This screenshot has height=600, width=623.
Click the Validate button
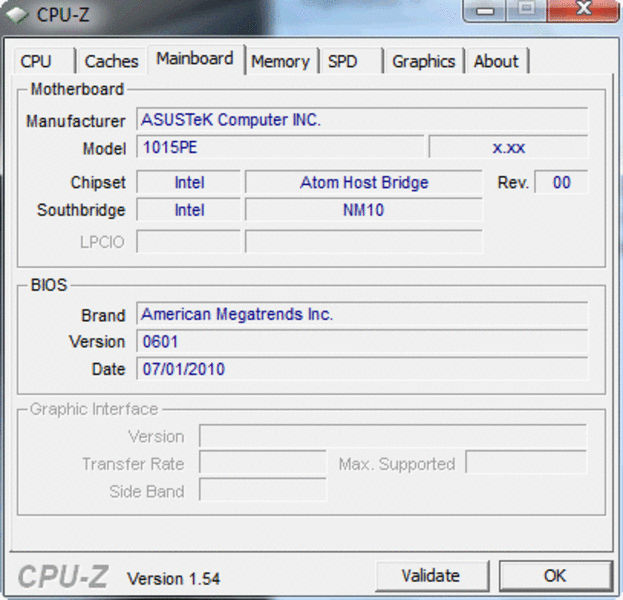(431, 575)
